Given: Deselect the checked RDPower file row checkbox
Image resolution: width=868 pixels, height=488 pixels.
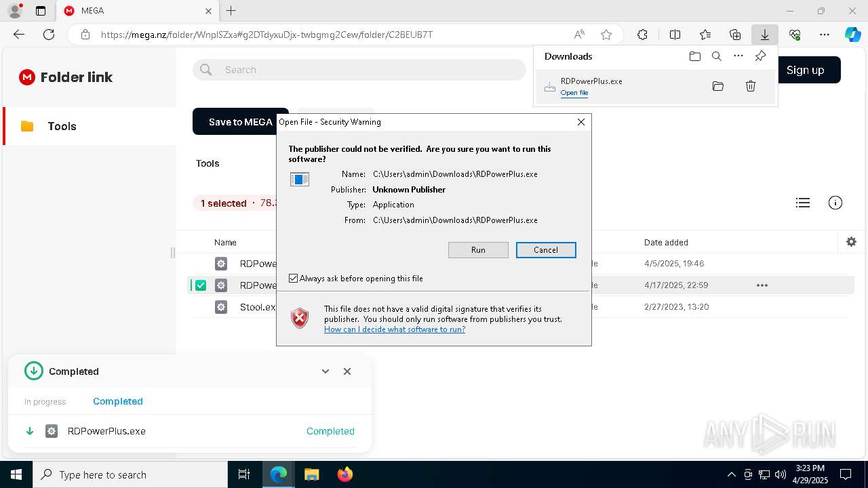Looking at the screenshot, I should [x=201, y=285].
